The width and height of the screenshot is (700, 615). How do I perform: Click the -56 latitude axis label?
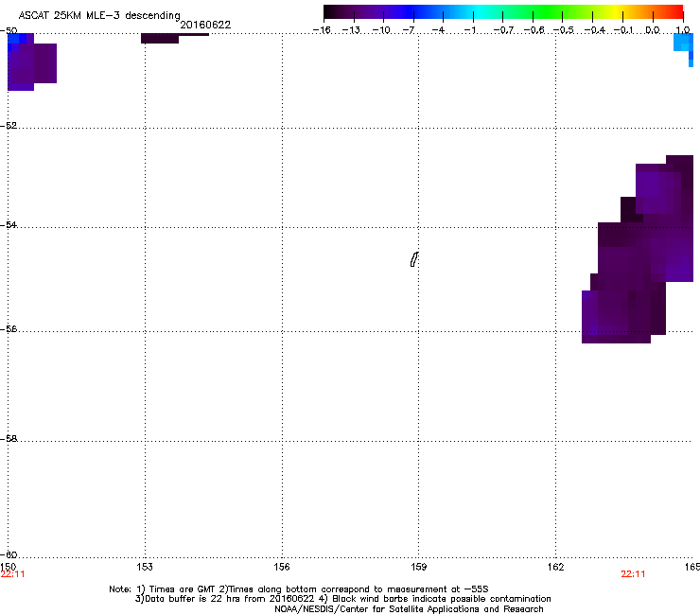pyautogui.click(x=9, y=329)
